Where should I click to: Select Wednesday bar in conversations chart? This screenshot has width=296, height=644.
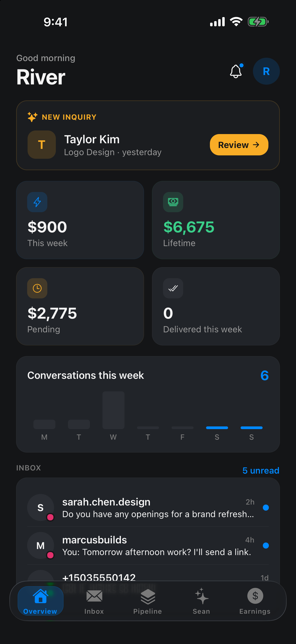[x=113, y=410]
